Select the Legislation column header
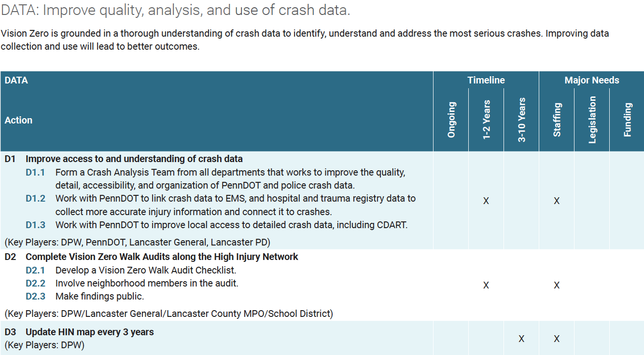The image size is (644, 355). click(592, 120)
